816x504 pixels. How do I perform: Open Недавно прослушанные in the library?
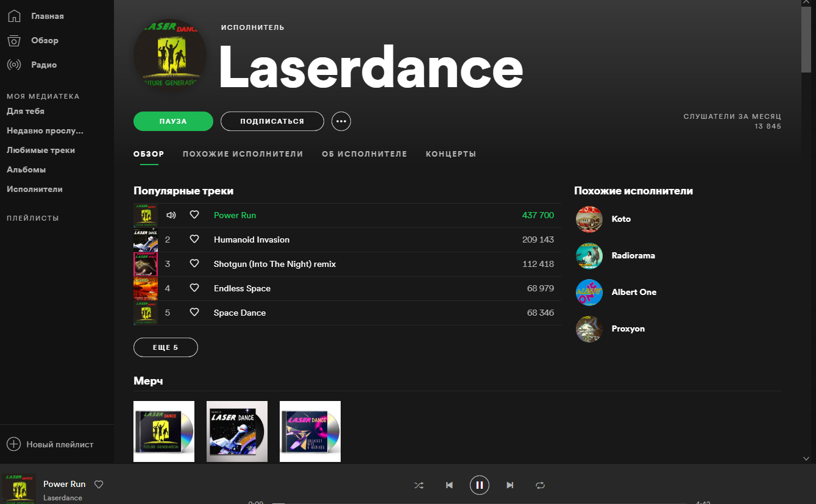[45, 130]
